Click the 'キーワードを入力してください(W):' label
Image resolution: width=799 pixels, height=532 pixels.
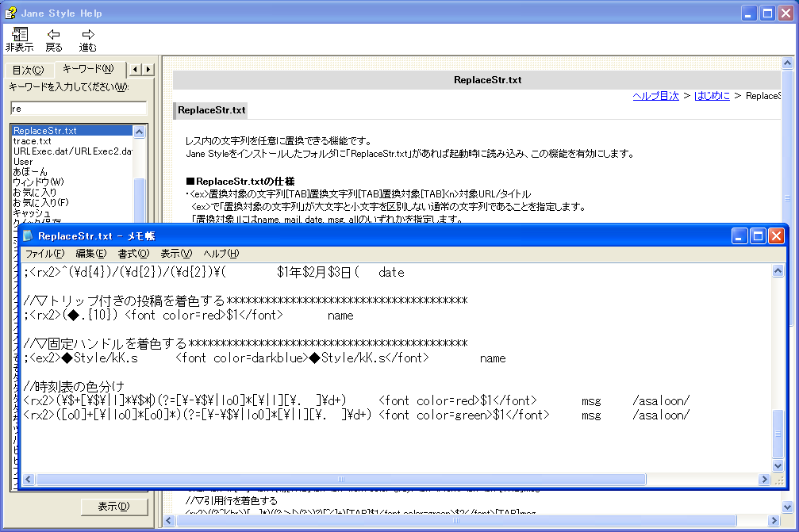coord(69,87)
